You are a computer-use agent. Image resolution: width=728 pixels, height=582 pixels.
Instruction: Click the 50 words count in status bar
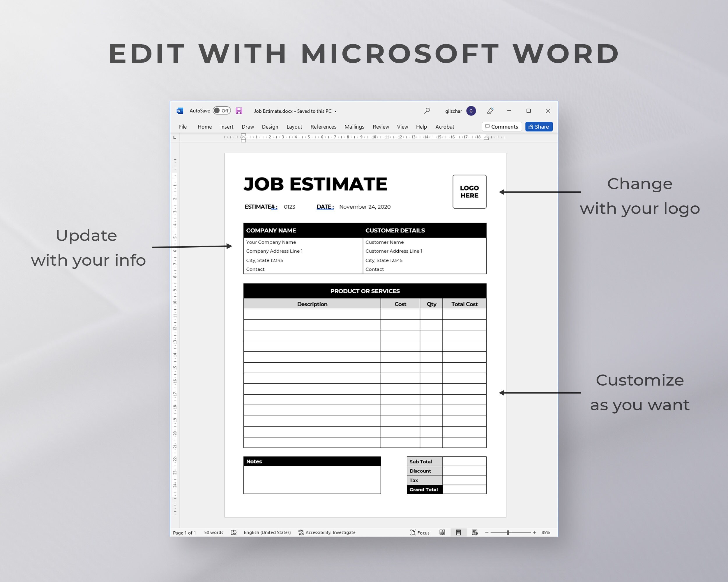(x=213, y=533)
